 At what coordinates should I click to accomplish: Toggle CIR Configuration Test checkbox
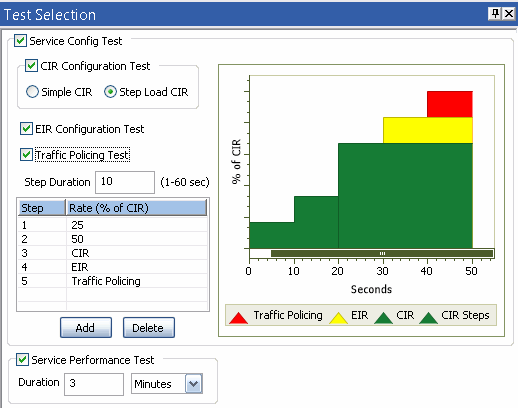coord(31,66)
